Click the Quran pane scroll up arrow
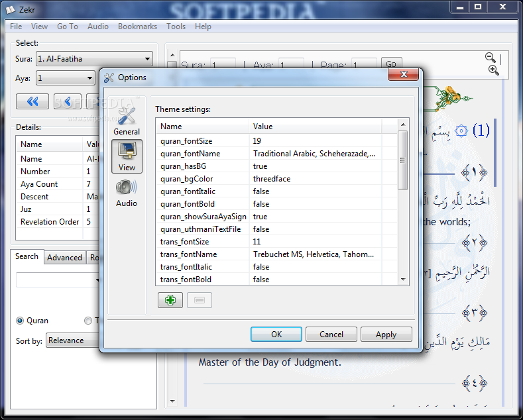 point(172,55)
